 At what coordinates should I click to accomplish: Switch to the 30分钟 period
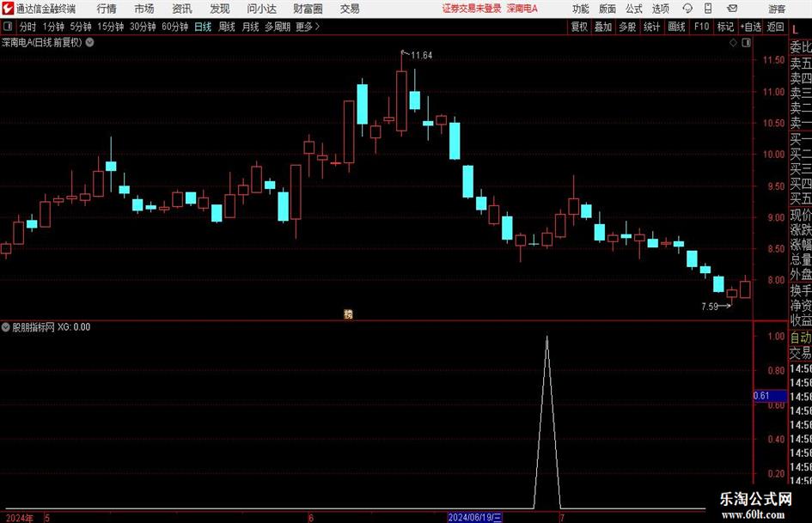coord(143,27)
